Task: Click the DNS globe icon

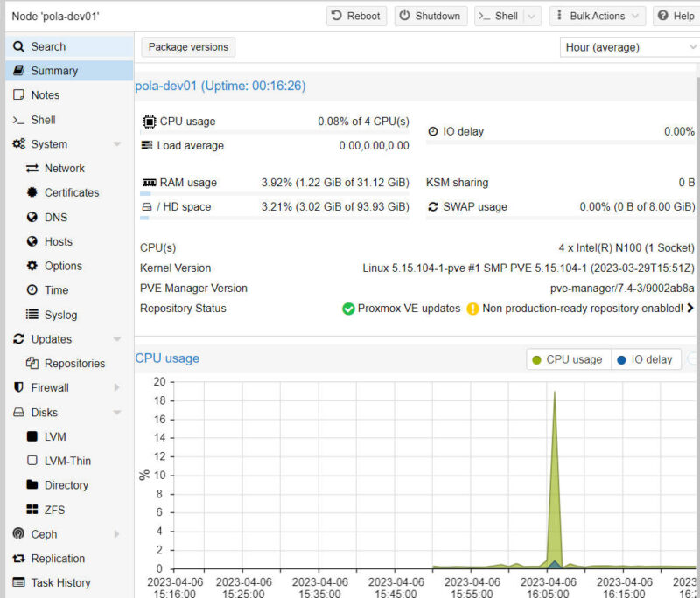Action: [x=32, y=217]
